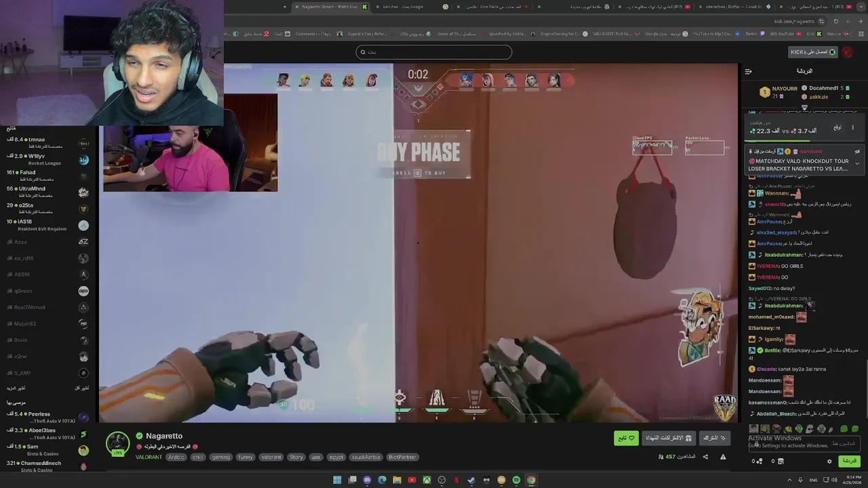Viewport: 868px width, 488px height.
Task: Share the Nagaretto stream
Action: click(x=705, y=457)
